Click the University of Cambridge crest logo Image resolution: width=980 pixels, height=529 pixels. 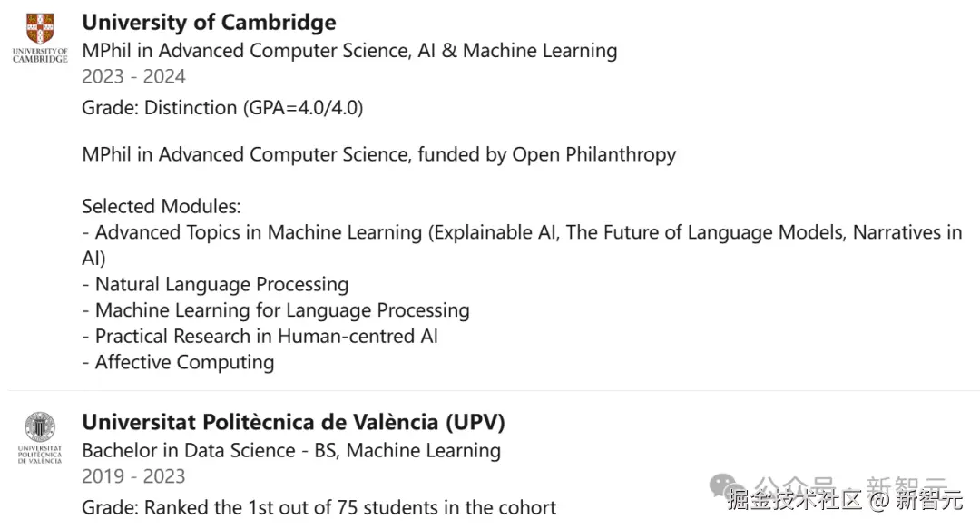pos(40,30)
